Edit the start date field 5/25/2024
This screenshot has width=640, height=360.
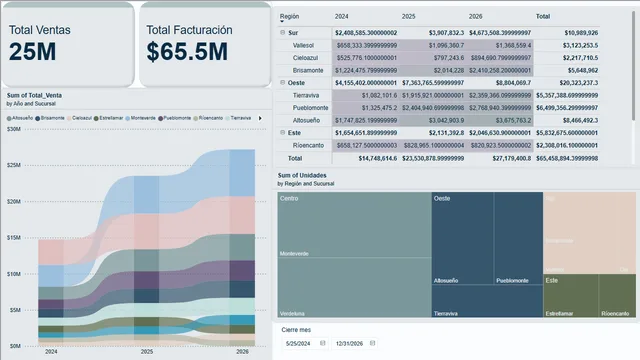pyautogui.click(x=298, y=344)
